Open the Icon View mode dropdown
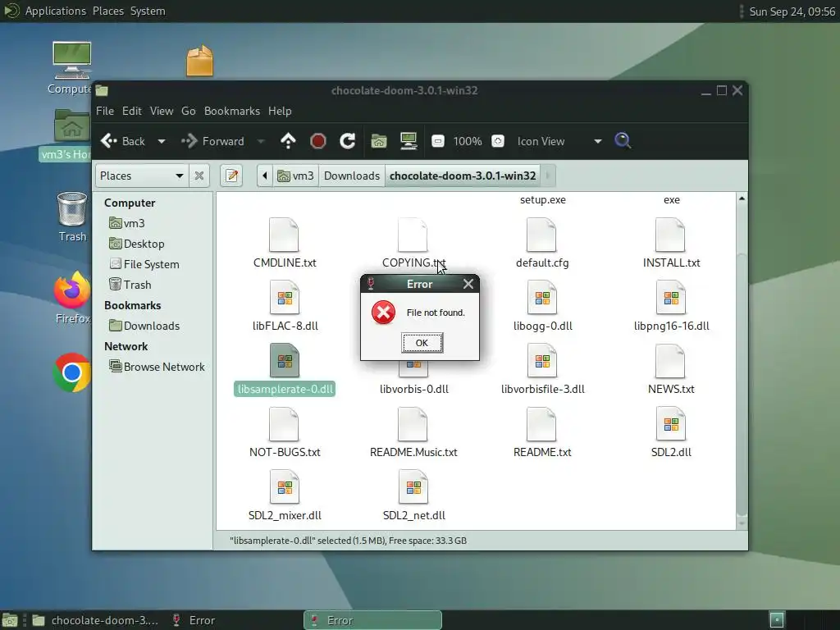The width and height of the screenshot is (840, 630). (x=559, y=141)
